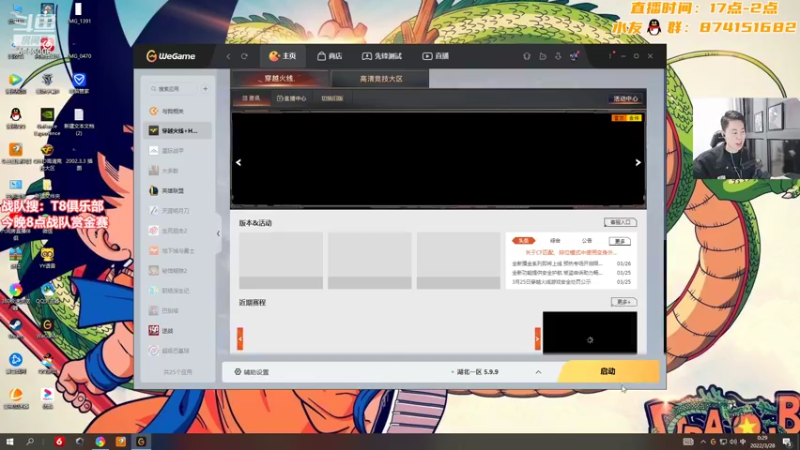This screenshot has width=800, height=450.
Task: Open the 3月25日穿越火线 announcement link
Action: [551, 282]
